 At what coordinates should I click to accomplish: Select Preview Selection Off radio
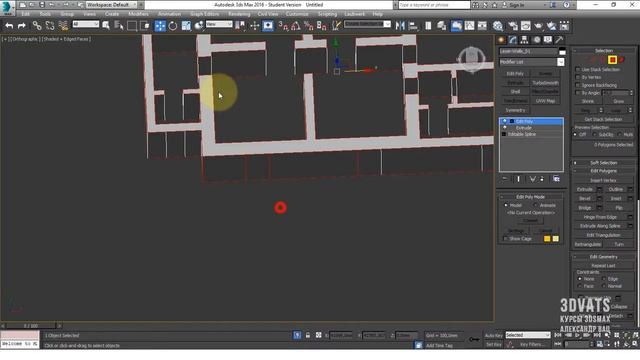point(576,134)
